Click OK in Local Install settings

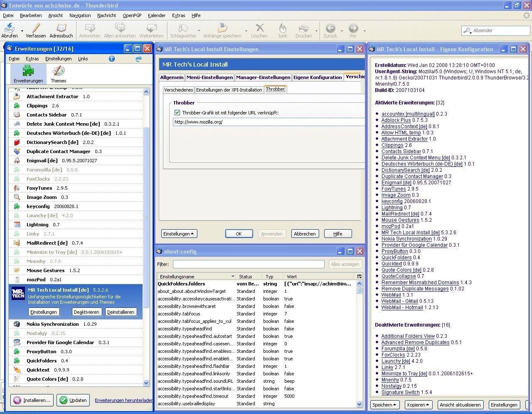pos(239,234)
